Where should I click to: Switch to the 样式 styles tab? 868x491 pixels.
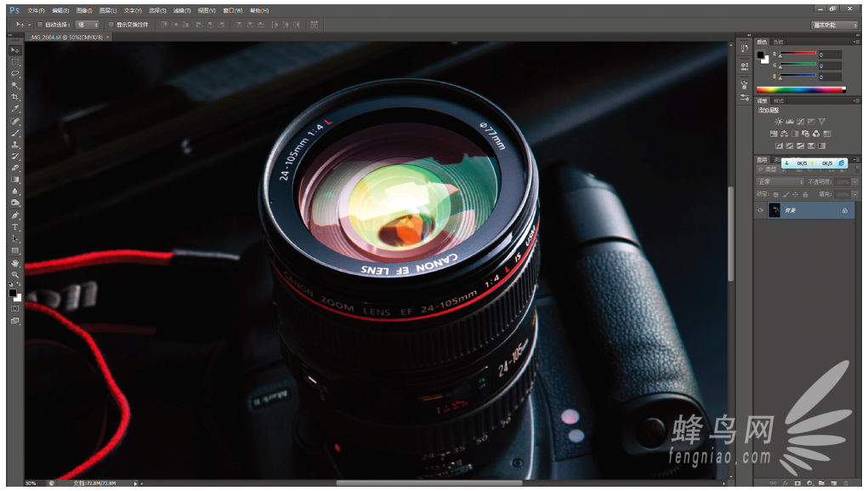click(x=779, y=101)
